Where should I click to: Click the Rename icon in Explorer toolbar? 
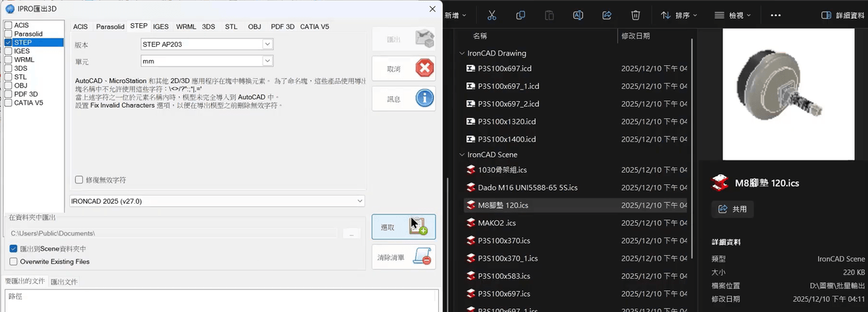click(578, 14)
